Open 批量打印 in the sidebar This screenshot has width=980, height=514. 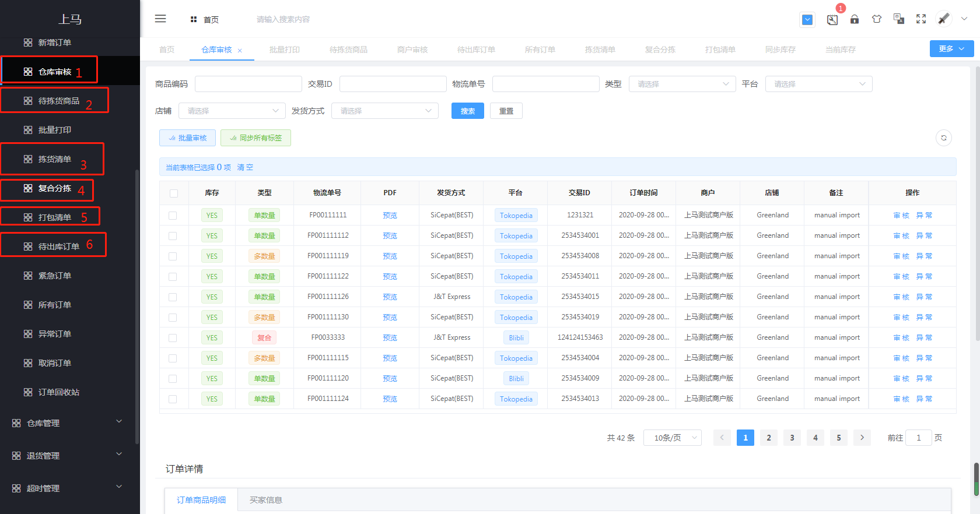[55, 130]
